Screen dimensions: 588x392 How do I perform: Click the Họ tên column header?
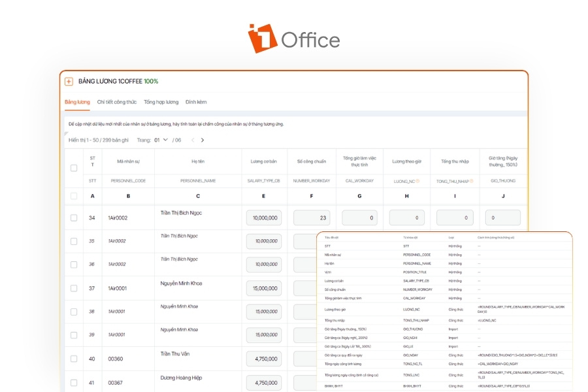point(198,161)
